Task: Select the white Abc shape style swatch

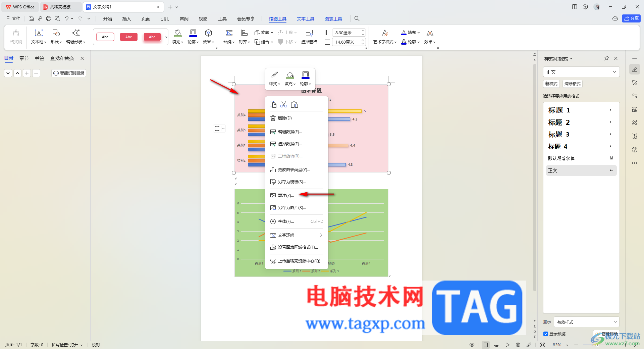Action: pos(105,37)
